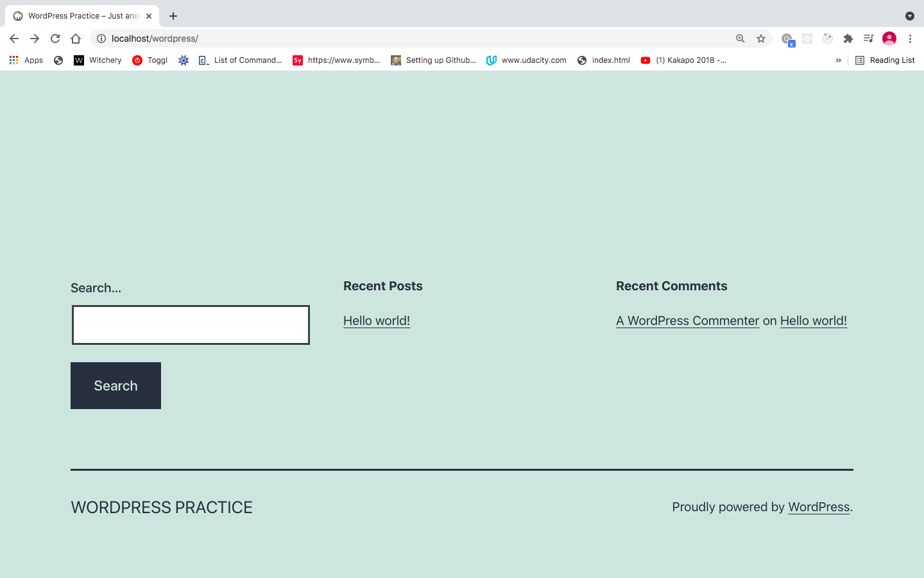Open the media control playlist icon
The width and height of the screenshot is (924, 578).
[869, 39]
